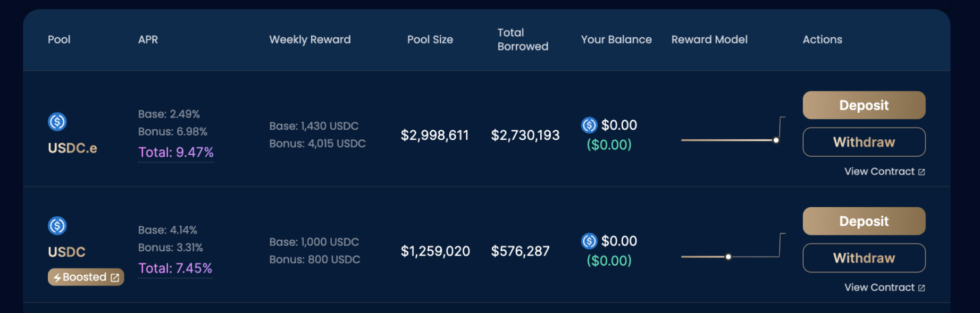Image resolution: width=980 pixels, height=313 pixels.
Task: Open View Contract link for USDC.e
Action: point(879,172)
